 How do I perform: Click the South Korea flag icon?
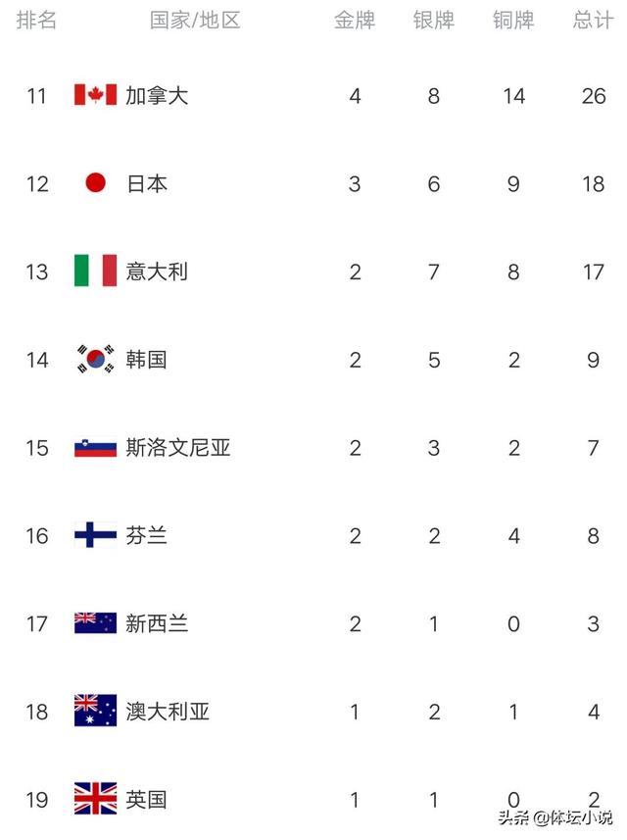[x=95, y=360]
